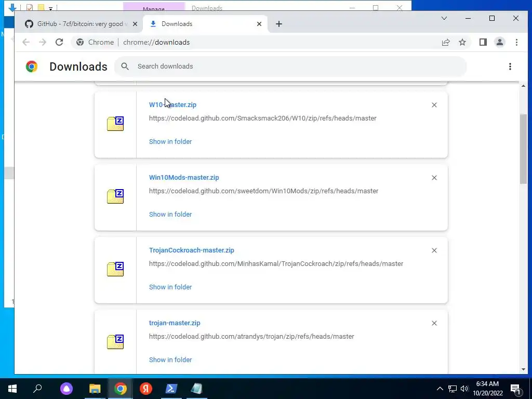Open the Win10Mods-master.zip file link
Screen dimensions: 532x399
pyautogui.click(x=184, y=178)
